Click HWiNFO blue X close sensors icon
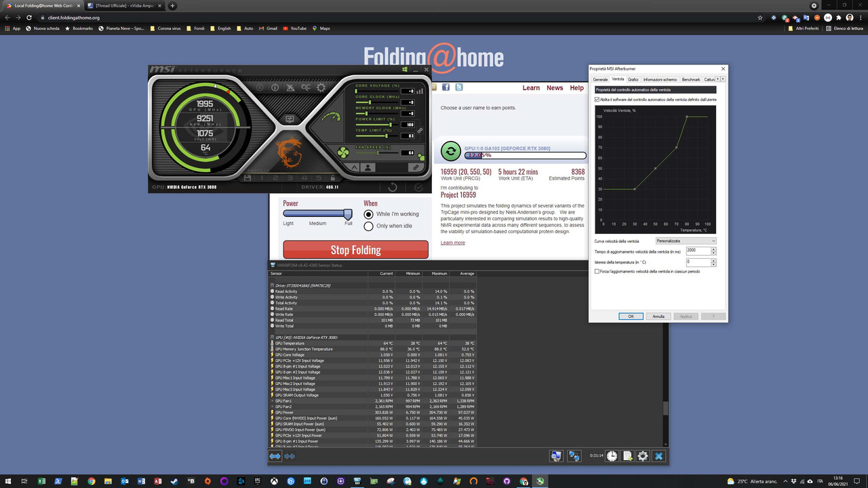Viewport: 868px width, 488px height. point(658,456)
